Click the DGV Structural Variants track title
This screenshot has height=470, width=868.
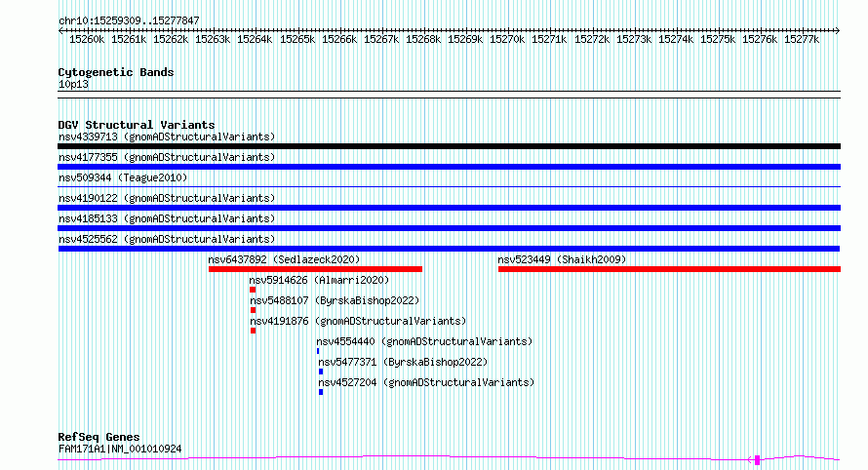[x=137, y=125]
